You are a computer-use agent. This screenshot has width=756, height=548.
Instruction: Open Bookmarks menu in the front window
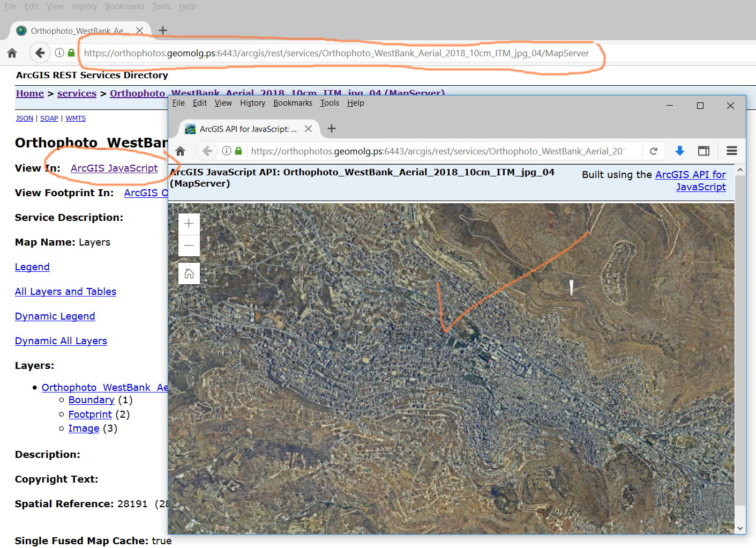coord(293,103)
